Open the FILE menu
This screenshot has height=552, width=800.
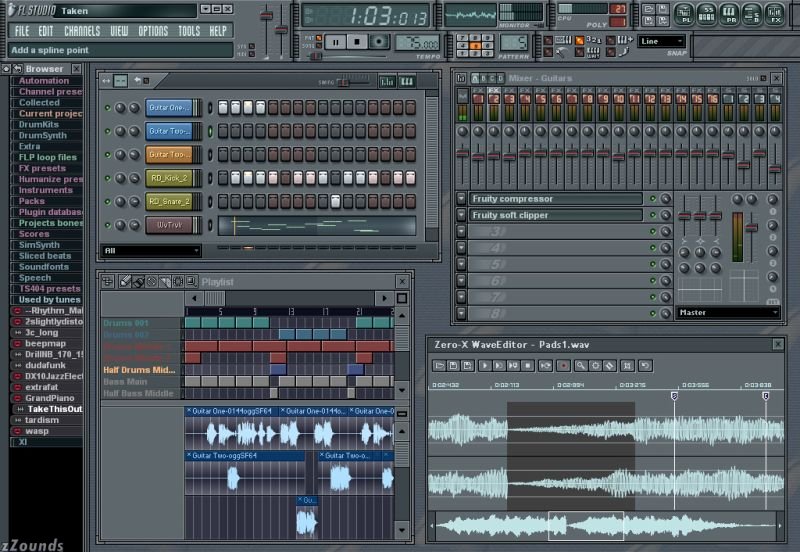(x=22, y=31)
